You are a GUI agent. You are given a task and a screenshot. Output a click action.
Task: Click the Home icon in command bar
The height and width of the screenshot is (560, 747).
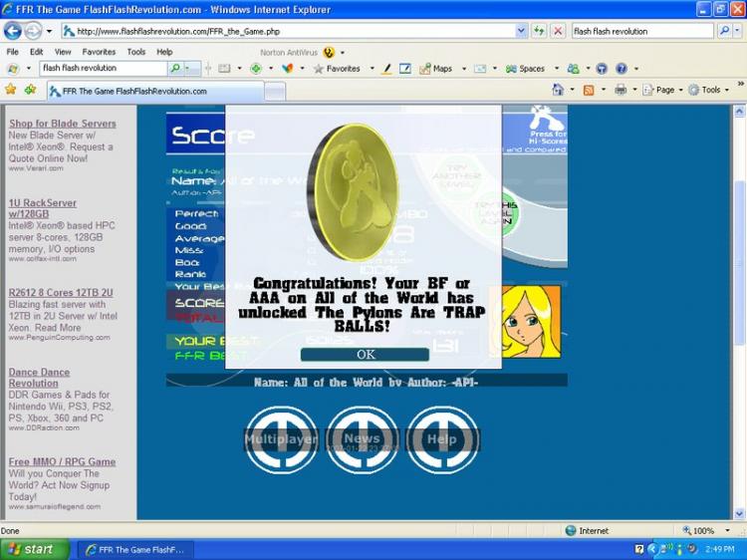point(558,90)
